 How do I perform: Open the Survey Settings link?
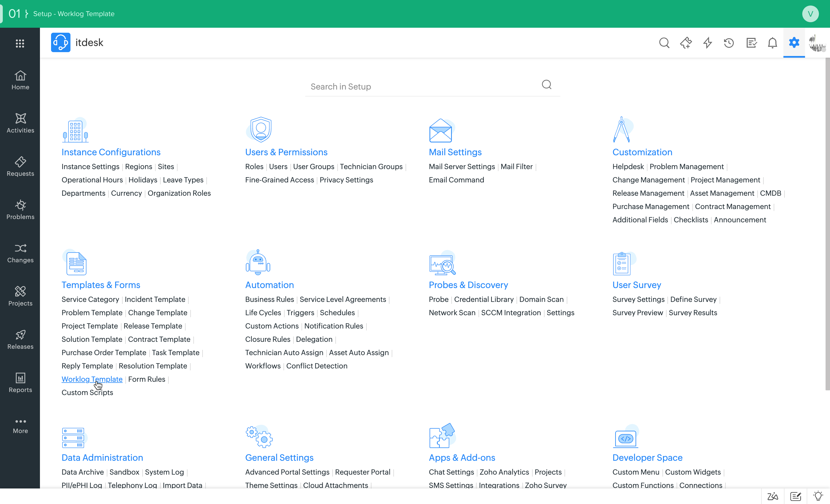click(638, 299)
